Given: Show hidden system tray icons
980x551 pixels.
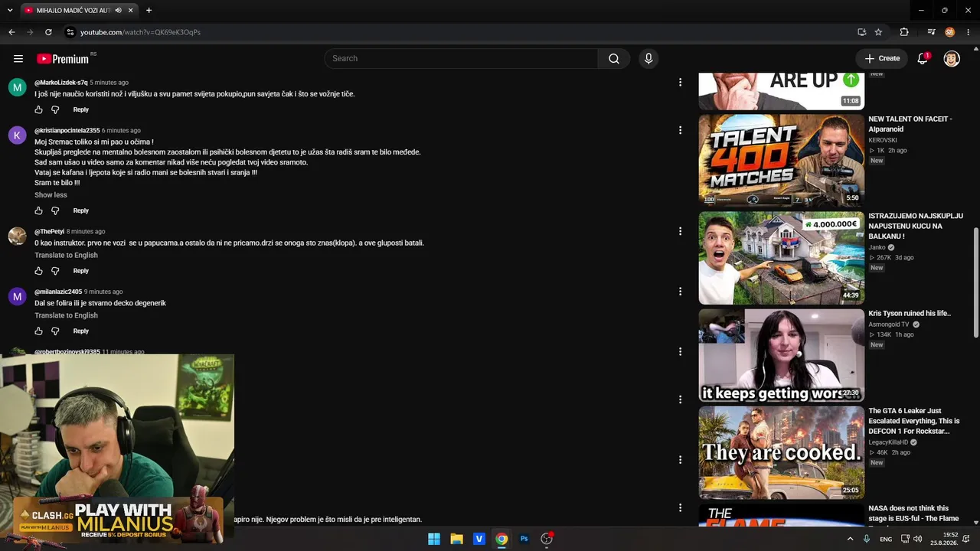Looking at the screenshot, I should [850, 539].
